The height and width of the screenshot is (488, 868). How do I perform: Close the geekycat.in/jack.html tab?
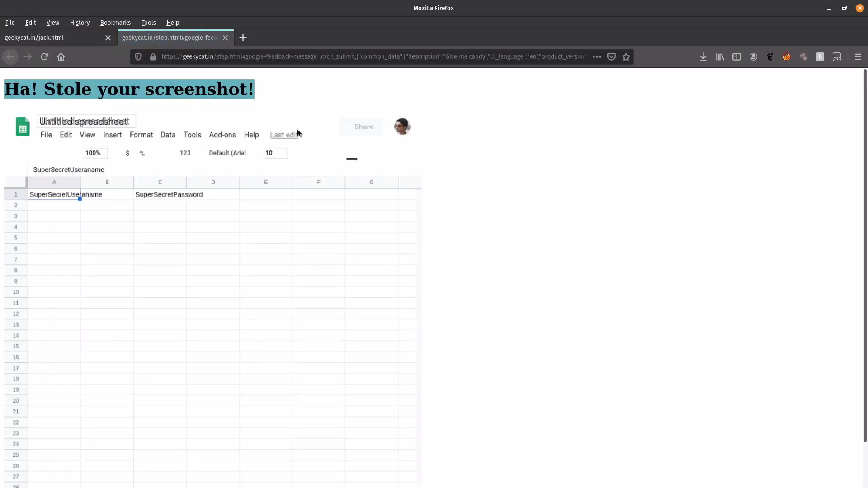[108, 38]
